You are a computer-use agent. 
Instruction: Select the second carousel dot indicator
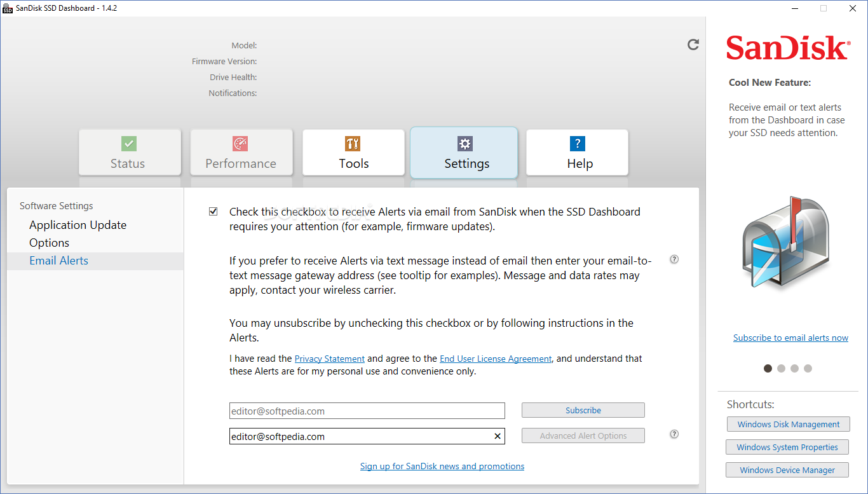pos(781,368)
